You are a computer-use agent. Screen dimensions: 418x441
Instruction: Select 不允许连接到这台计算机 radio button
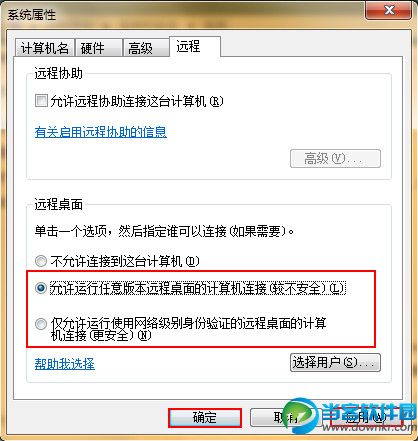click(x=41, y=261)
